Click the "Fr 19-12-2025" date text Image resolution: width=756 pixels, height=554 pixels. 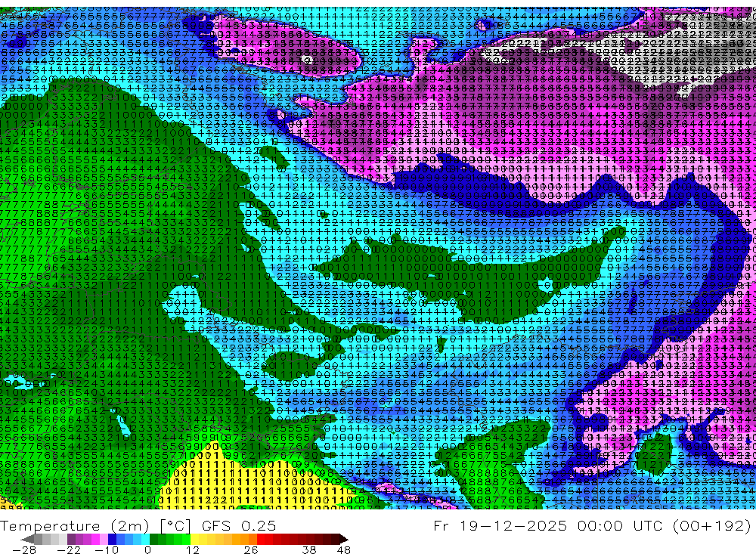coord(500,525)
